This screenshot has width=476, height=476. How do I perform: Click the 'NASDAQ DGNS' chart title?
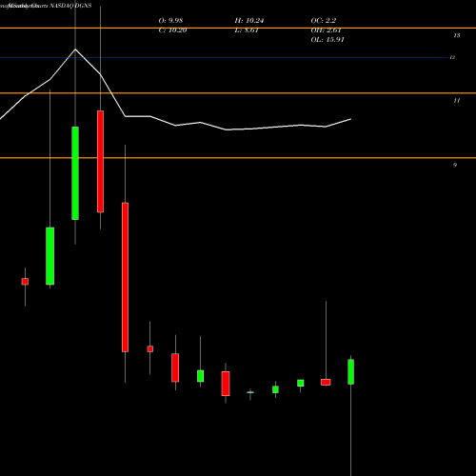pos(70,6)
